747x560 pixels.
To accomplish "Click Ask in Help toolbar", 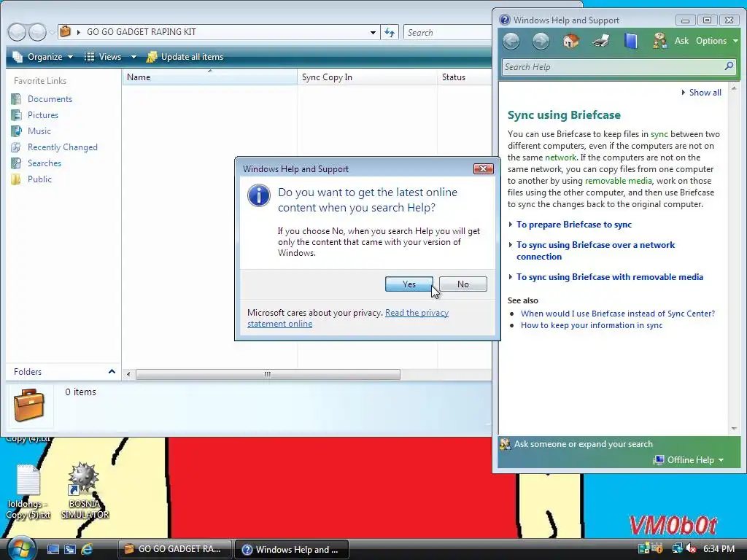I will (x=681, y=41).
